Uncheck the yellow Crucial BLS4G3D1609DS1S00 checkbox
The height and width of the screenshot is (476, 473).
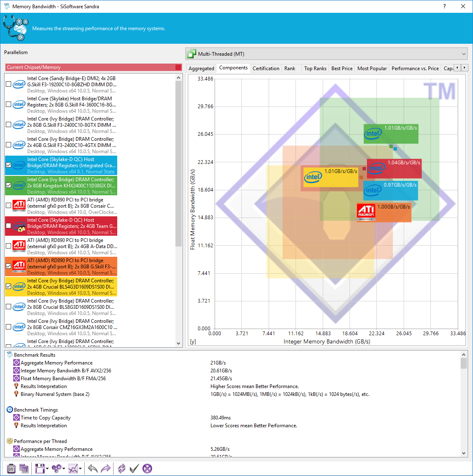point(9,286)
